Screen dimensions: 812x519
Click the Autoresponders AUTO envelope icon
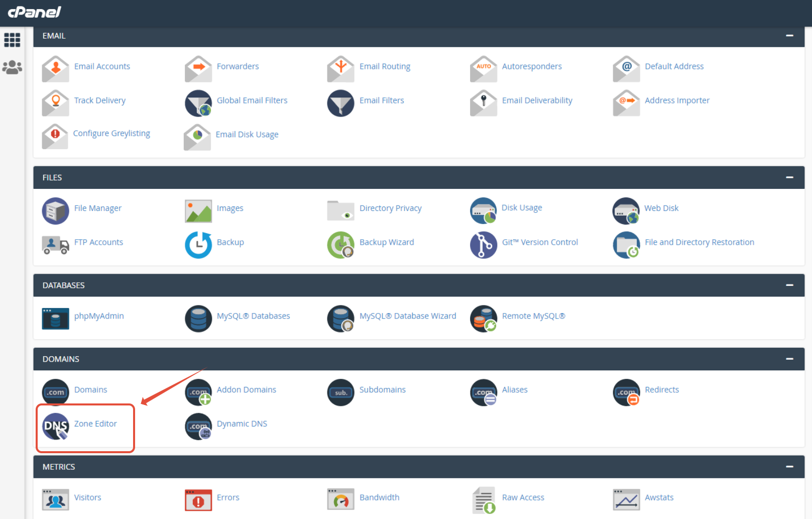tap(484, 68)
